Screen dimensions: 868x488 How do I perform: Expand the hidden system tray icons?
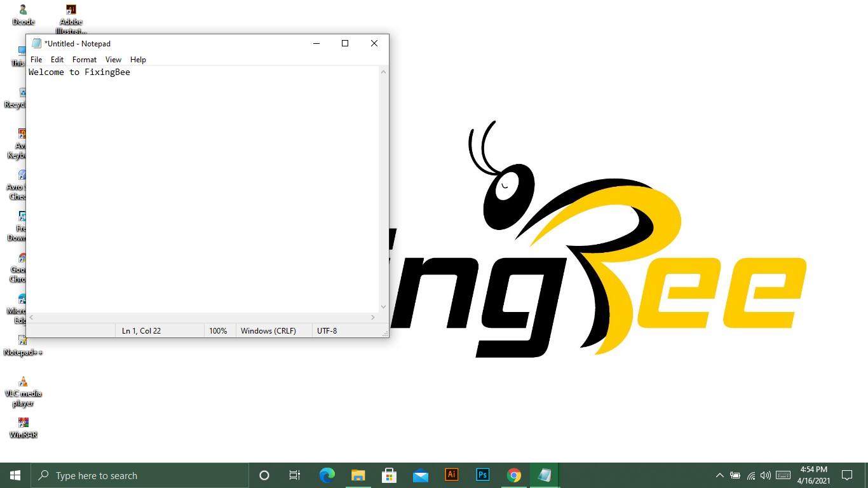click(719, 475)
